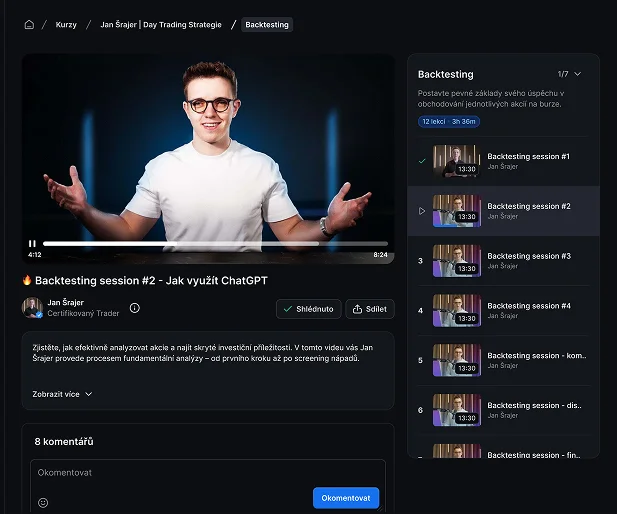This screenshot has height=514, width=617.
Task: Select the Backtesting breadcrumb chip
Action: [x=267, y=25]
